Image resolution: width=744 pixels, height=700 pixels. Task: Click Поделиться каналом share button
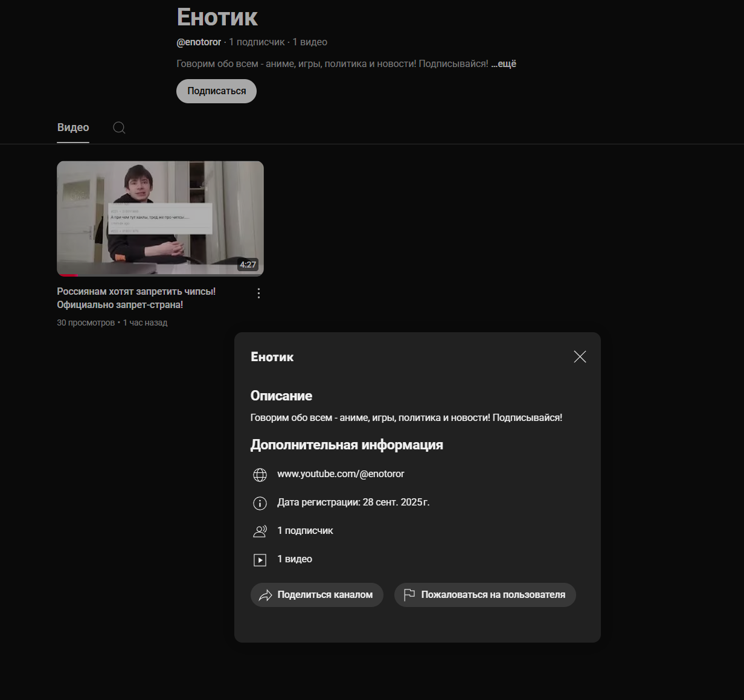(x=317, y=595)
